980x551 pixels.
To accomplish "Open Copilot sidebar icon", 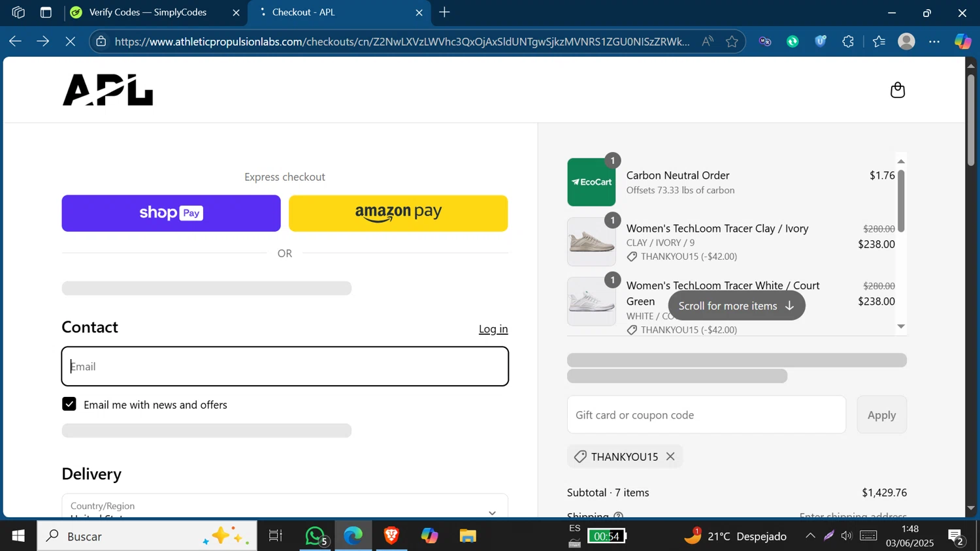I will point(963,42).
